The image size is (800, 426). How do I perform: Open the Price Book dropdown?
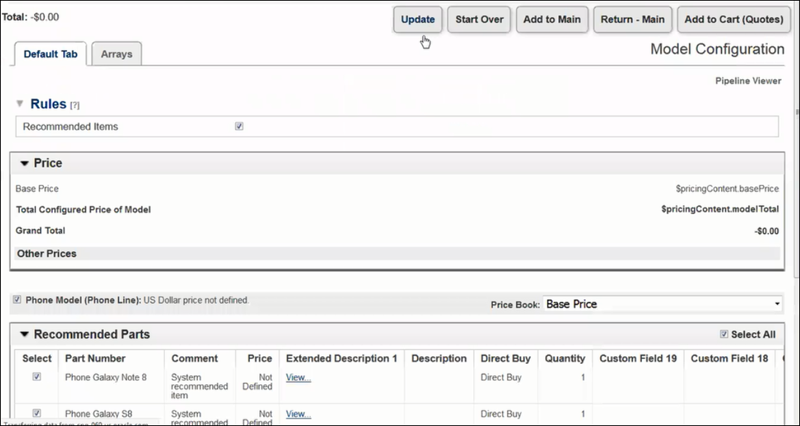(x=662, y=303)
